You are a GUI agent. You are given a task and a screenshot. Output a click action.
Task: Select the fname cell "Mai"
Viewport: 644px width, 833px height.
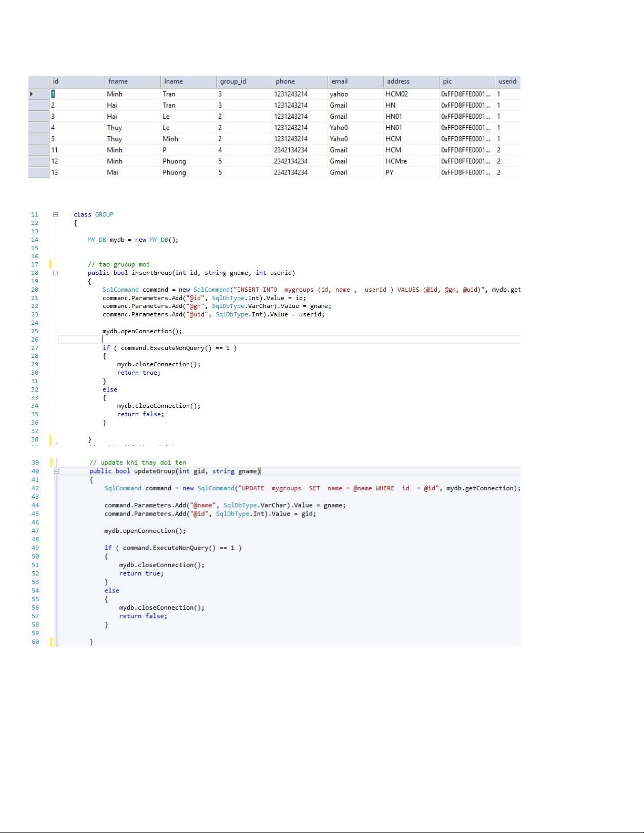[x=132, y=172]
